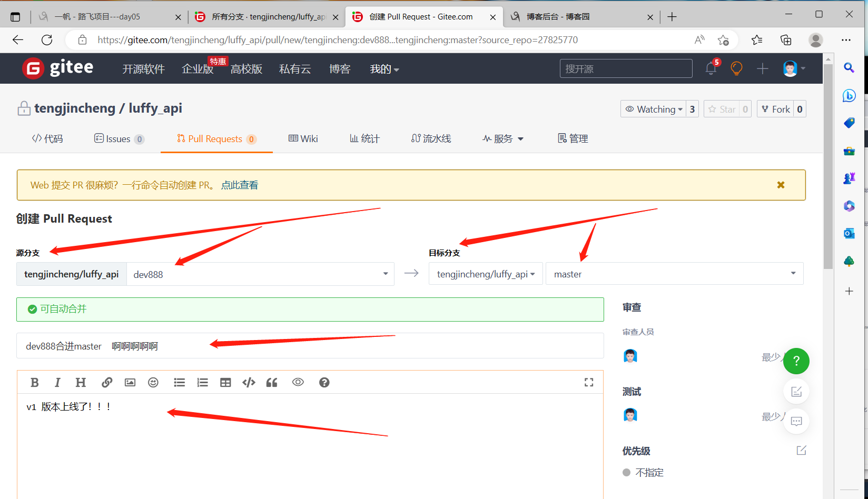This screenshot has width=868, height=499.
Task: Expand the 服务 repository menu
Action: 503,138
